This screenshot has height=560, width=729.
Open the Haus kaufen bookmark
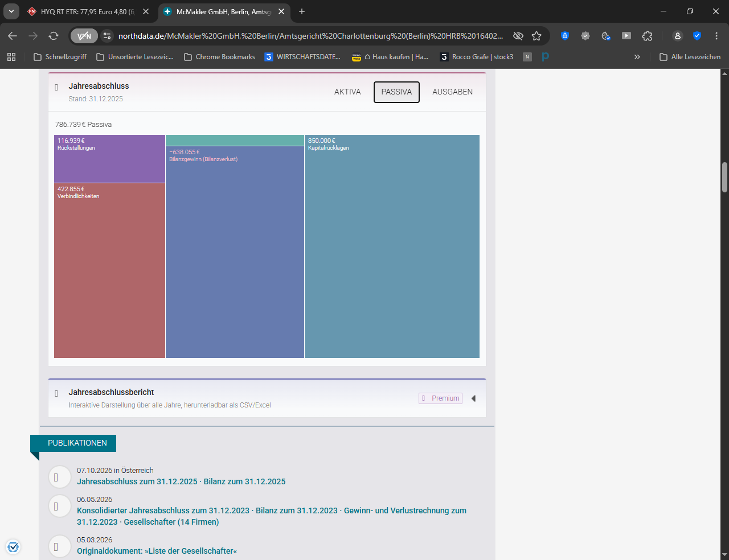[390, 57]
